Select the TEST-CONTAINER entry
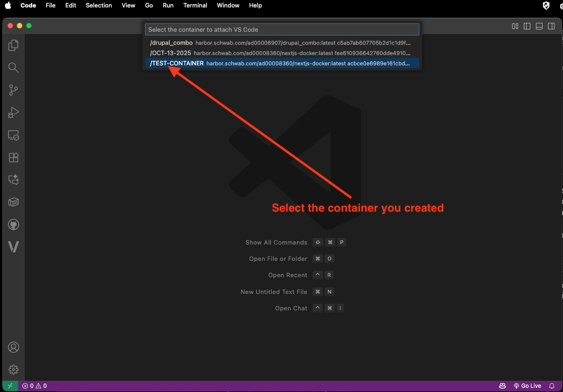563x392 pixels. click(282, 63)
